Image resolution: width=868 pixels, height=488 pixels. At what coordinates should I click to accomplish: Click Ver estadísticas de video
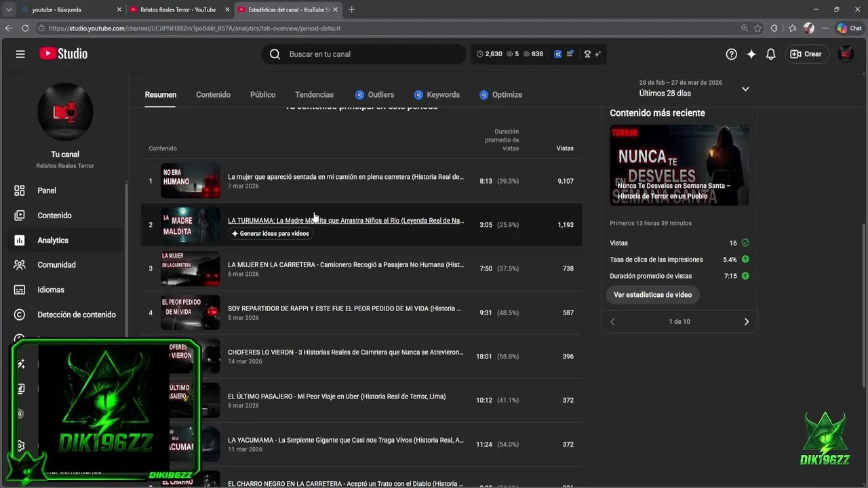tap(652, 295)
